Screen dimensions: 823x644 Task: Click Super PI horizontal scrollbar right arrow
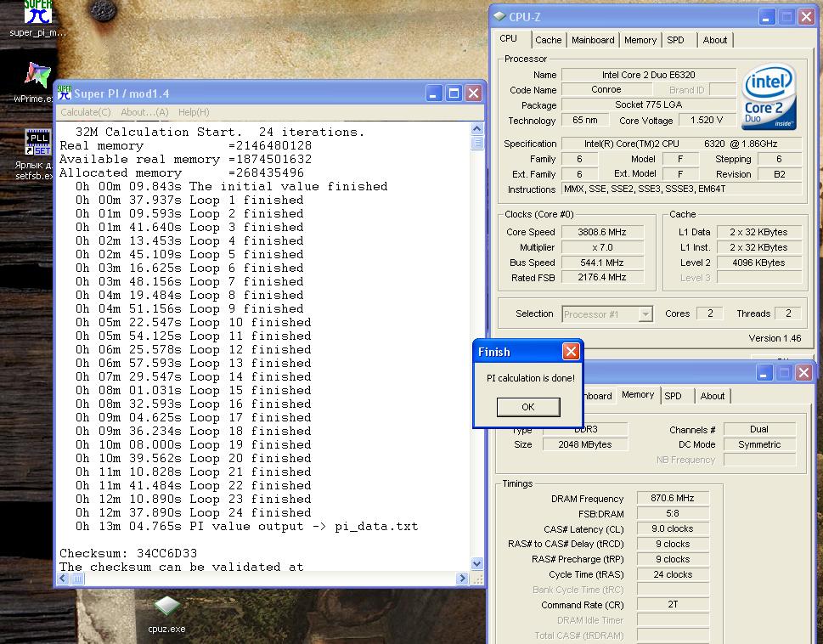[462, 579]
